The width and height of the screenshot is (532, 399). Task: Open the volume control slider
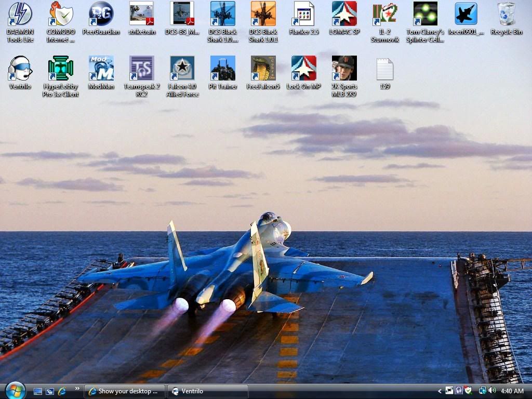pos(492,391)
